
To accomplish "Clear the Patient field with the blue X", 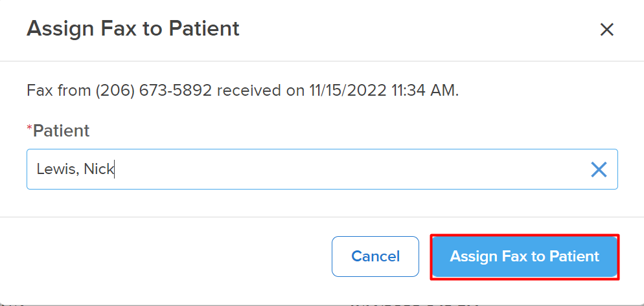I will 599,169.
